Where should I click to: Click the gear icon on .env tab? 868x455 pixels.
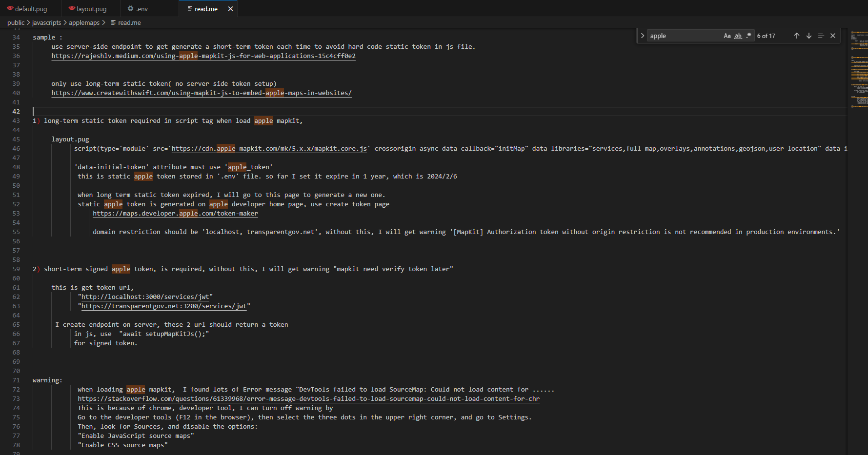pos(130,9)
